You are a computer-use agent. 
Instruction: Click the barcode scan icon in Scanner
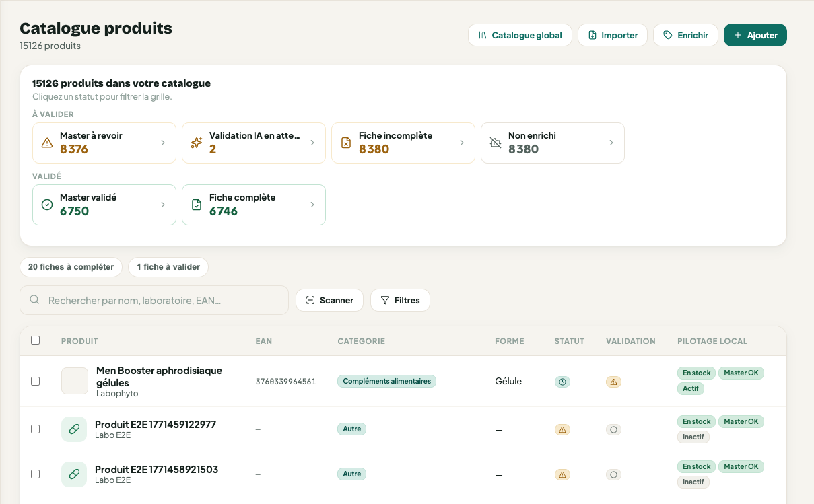click(310, 300)
